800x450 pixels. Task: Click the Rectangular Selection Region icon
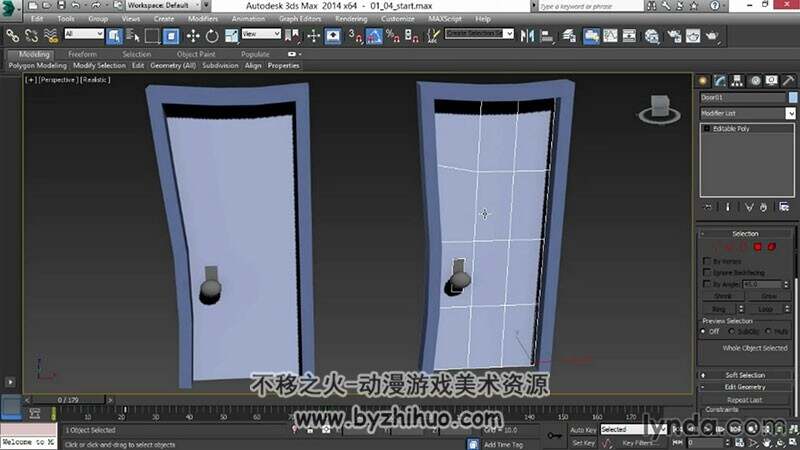tap(152, 36)
